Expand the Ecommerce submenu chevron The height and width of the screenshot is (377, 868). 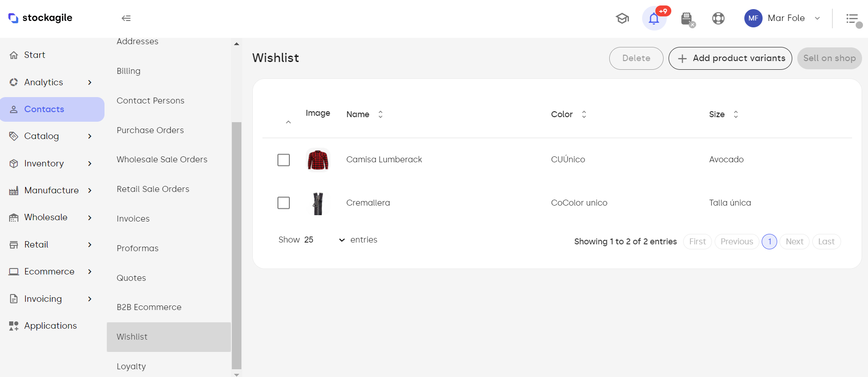(89, 272)
